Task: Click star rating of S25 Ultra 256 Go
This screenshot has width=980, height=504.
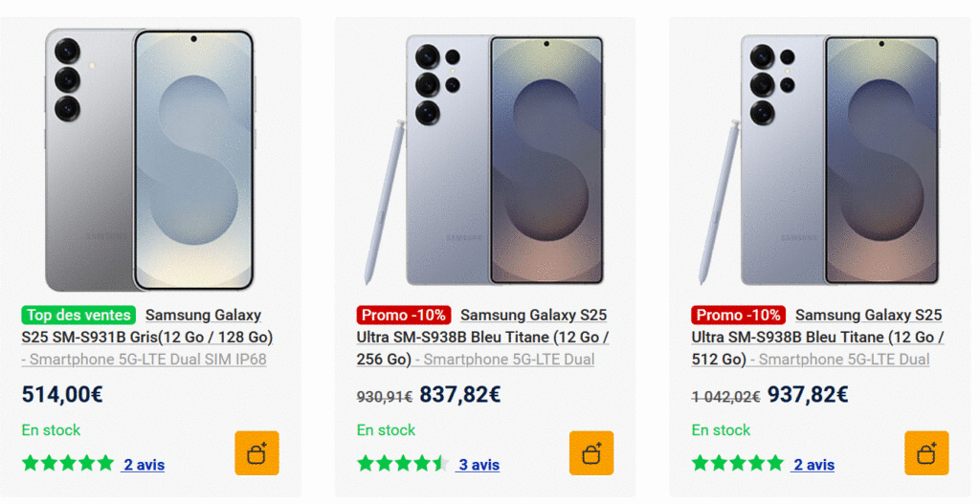Action: (x=403, y=464)
